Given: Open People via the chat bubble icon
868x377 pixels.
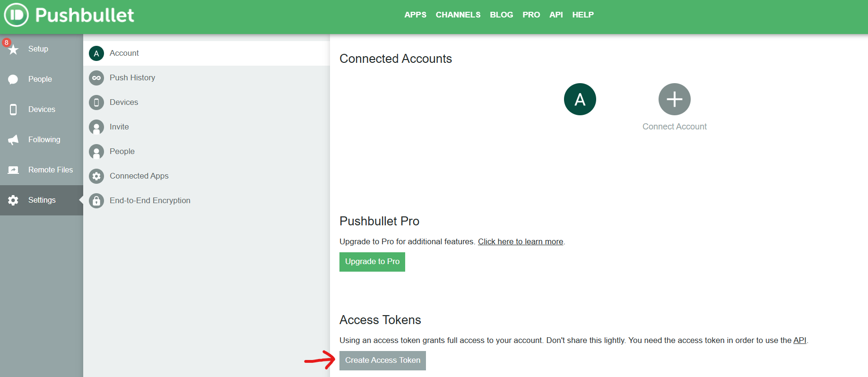Looking at the screenshot, I should pyautogui.click(x=13, y=79).
